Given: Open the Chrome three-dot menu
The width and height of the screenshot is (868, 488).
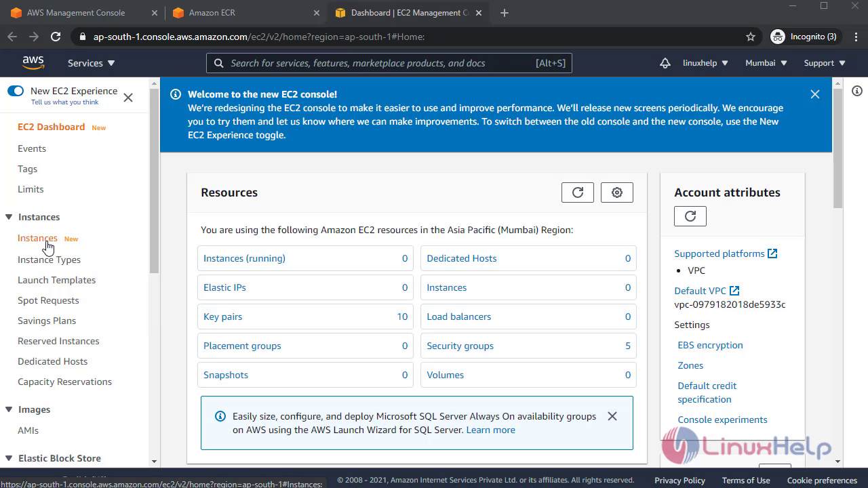Looking at the screenshot, I should pyautogui.click(x=856, y=37).
